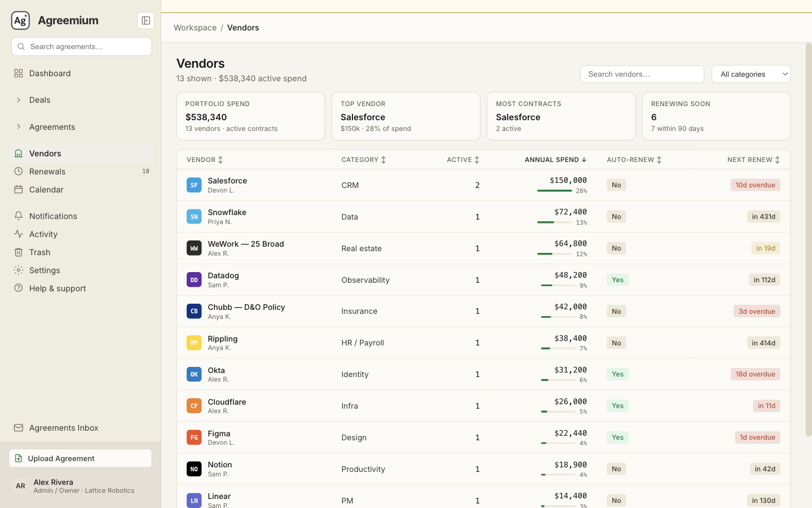
Task: Sort table by Vendor column
Action: pyautogui.click(x=205, y=160)
